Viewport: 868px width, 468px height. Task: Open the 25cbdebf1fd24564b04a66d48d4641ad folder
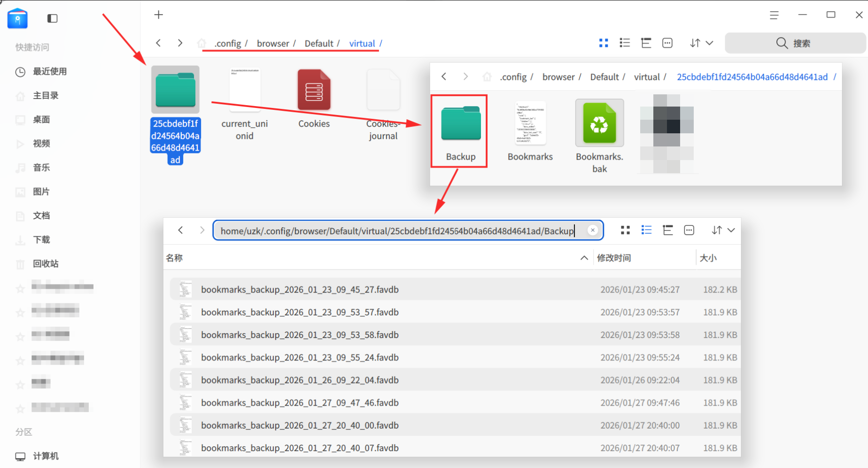pyautogui.click(x=176, y=115)
